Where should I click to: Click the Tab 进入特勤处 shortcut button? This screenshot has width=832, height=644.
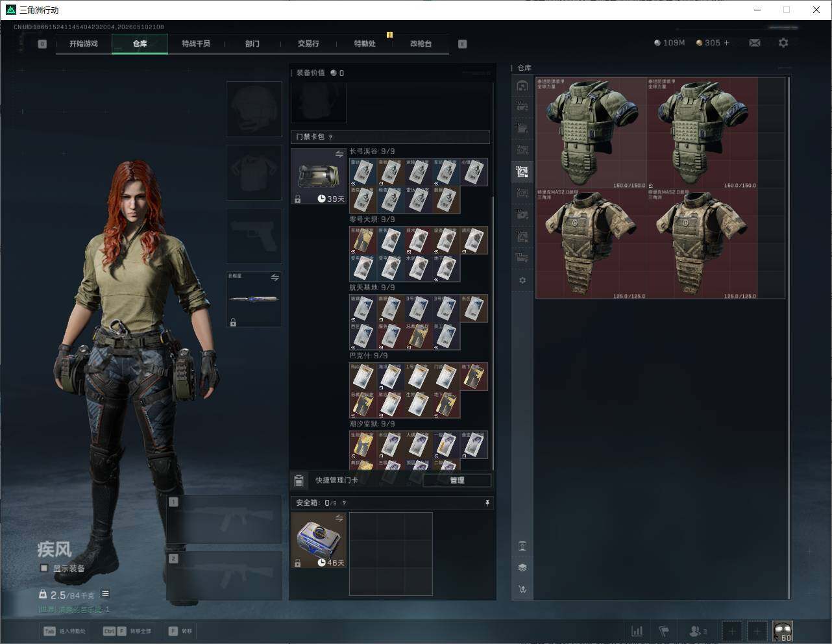64,631
